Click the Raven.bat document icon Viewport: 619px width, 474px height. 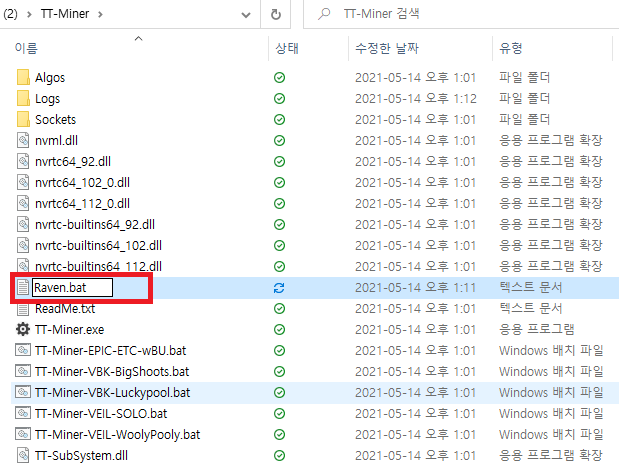tap(23, 287)
